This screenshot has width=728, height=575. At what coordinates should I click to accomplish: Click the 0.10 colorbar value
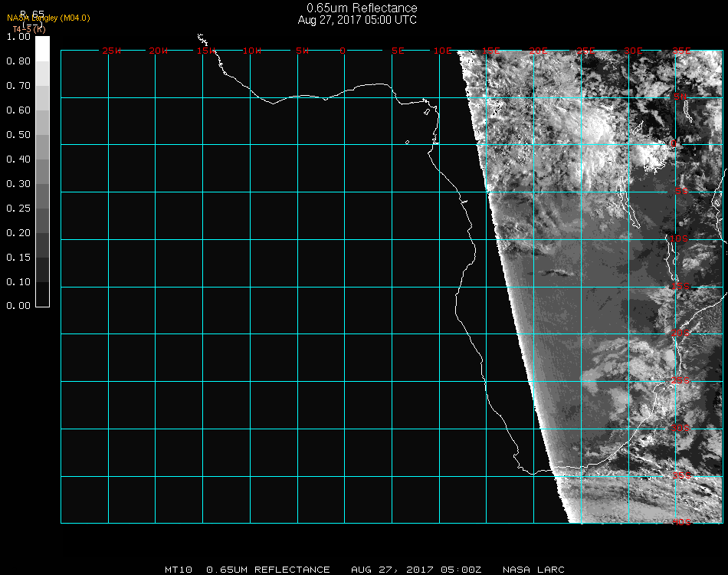pos(18,282)
